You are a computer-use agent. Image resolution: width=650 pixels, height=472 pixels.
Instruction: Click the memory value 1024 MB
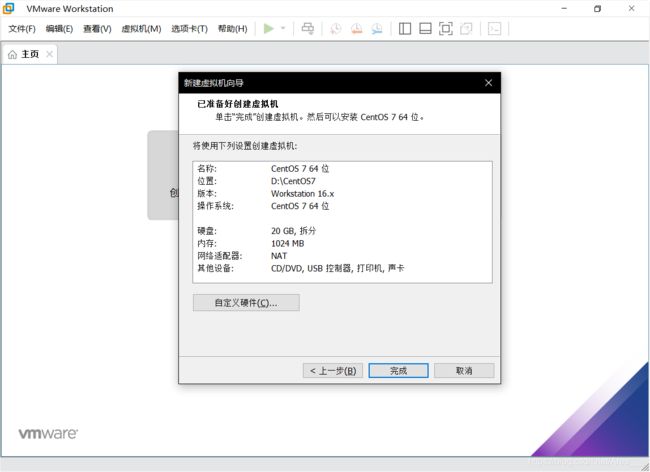click(x=288, y=243)
